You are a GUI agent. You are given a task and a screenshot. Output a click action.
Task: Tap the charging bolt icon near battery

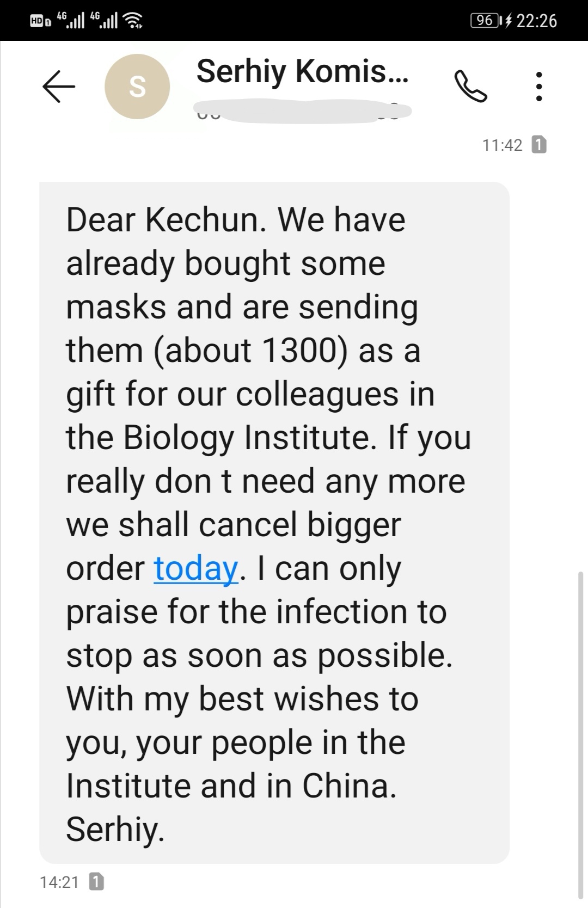(508, 21)
